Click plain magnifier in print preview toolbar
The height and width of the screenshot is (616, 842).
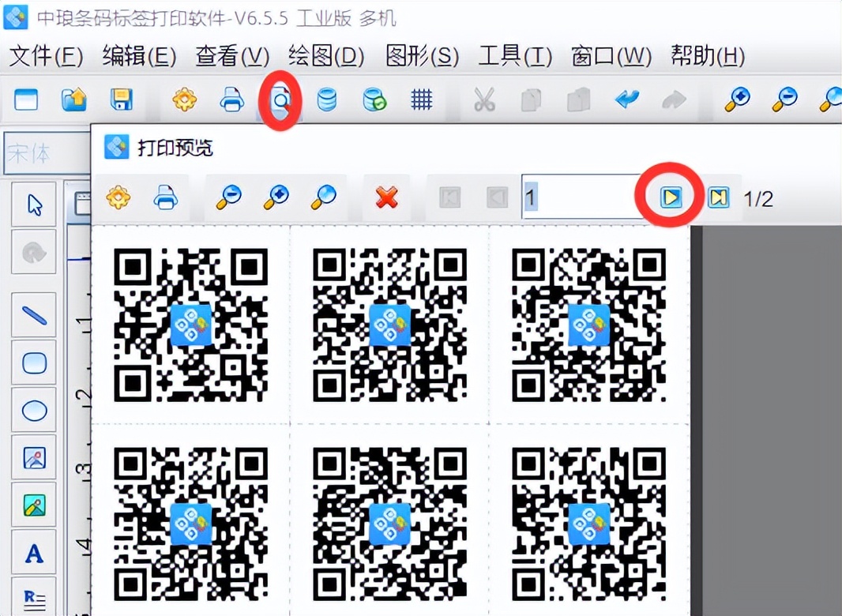(x=323, y=197)
